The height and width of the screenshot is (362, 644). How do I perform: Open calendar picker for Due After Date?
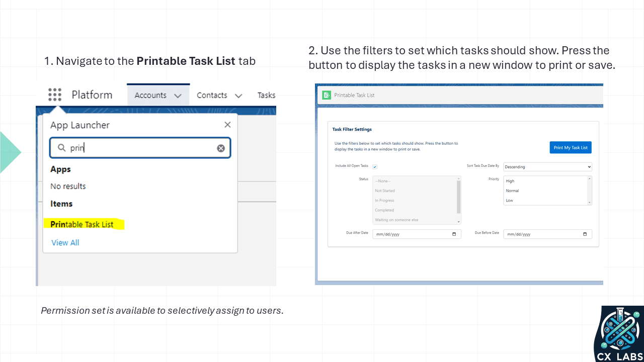pyautogui.click(x=454, y=234)
